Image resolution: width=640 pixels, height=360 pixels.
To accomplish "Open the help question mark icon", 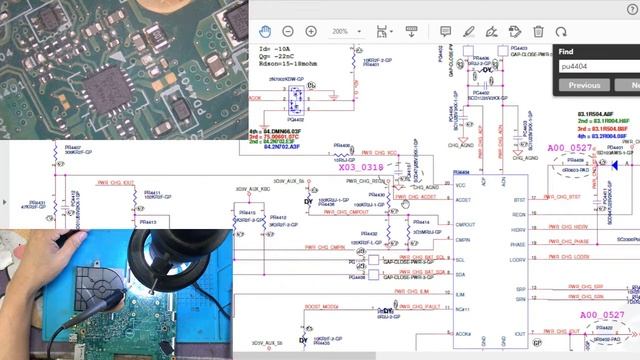I will coord(633,9).
